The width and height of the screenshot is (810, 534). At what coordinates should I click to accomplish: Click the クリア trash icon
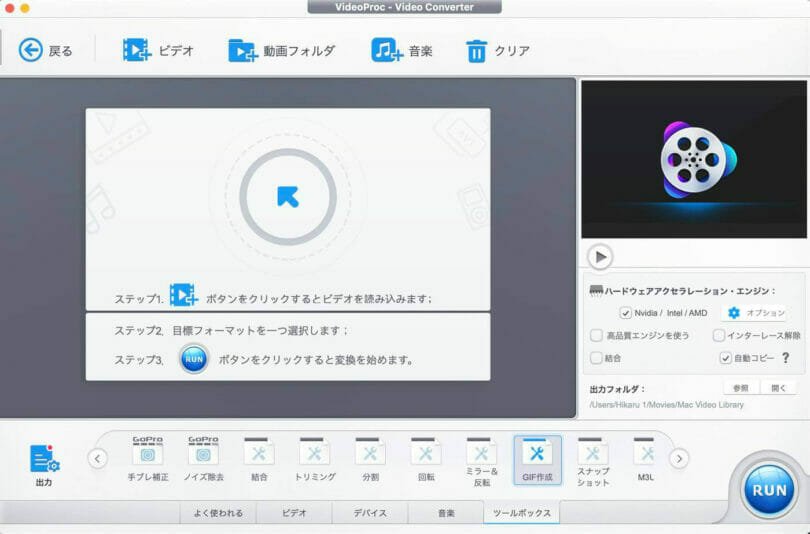[476, 51]
